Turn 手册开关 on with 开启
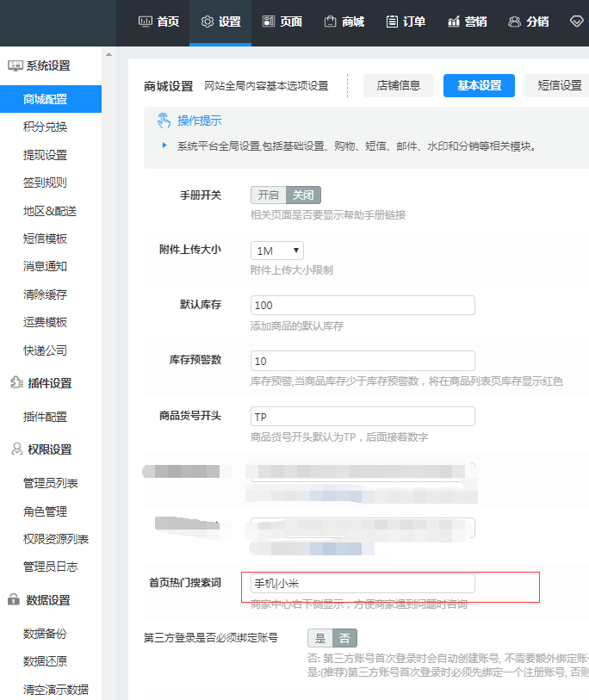Image resolution: width=589 pixels, height=700 pixels. click(x=268, y=195)
